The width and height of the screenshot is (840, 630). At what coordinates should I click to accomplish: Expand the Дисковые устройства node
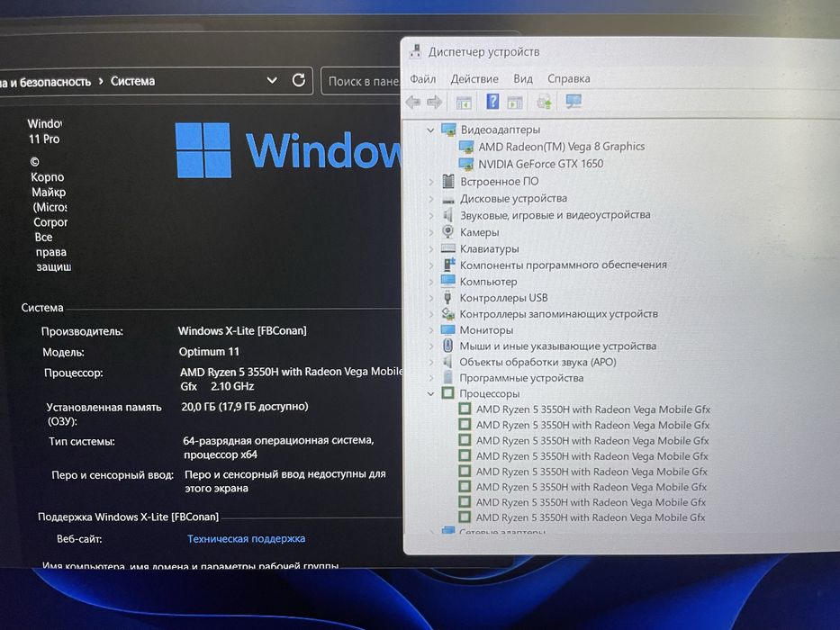[430, 199]
